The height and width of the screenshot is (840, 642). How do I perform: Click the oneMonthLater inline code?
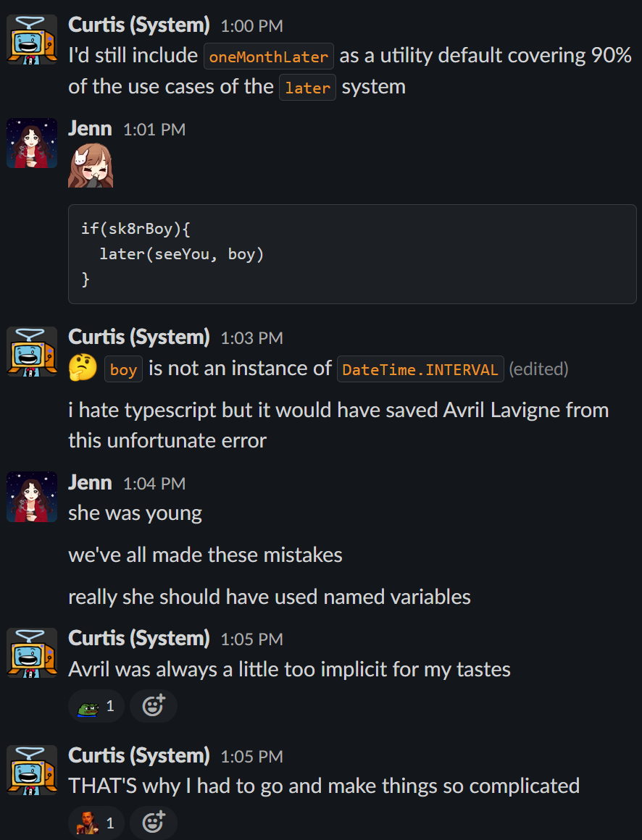pyautogui.click(x=269, y=56)
